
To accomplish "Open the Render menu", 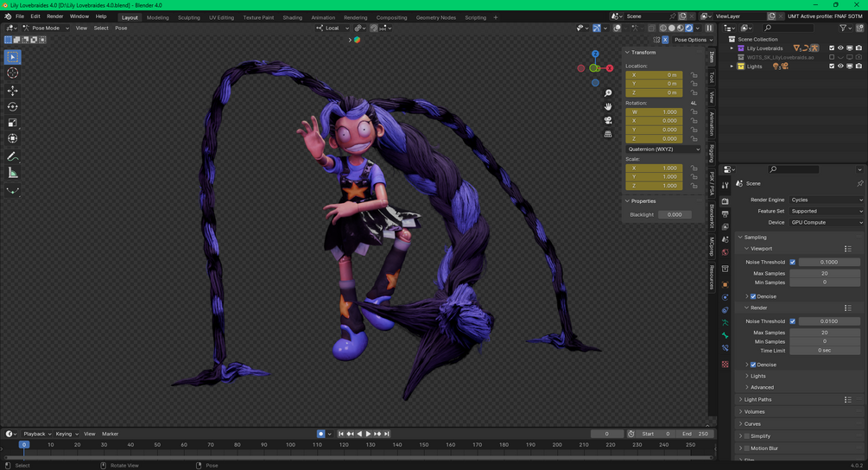I will [x=54, y=16].
